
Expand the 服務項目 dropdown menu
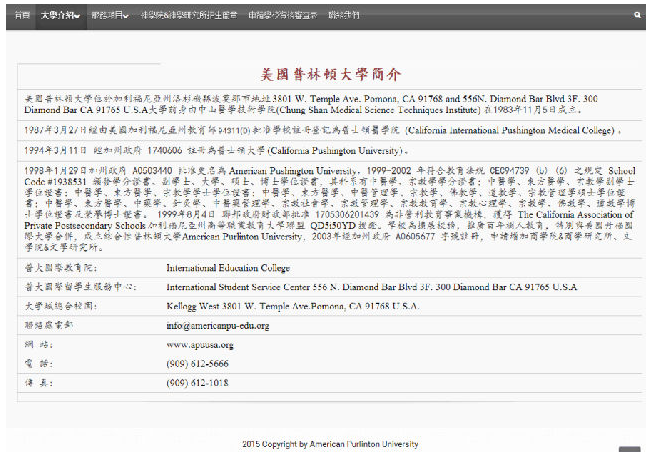110,15
